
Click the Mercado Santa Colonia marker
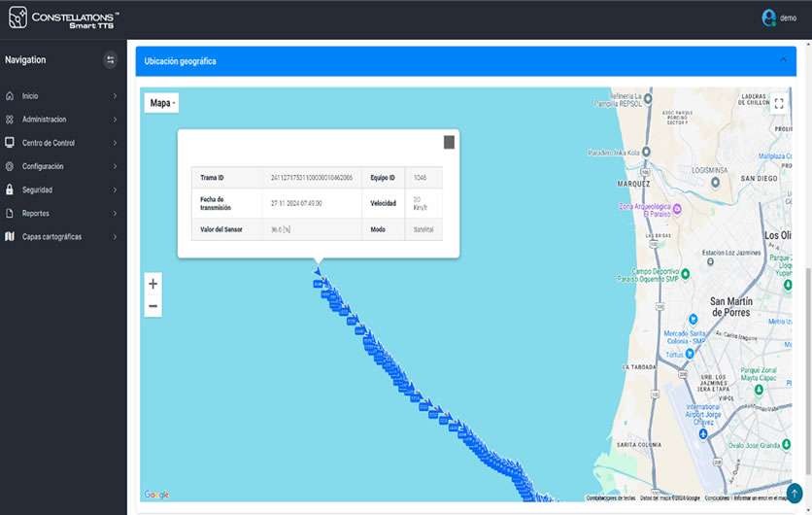tap(693, 319)
